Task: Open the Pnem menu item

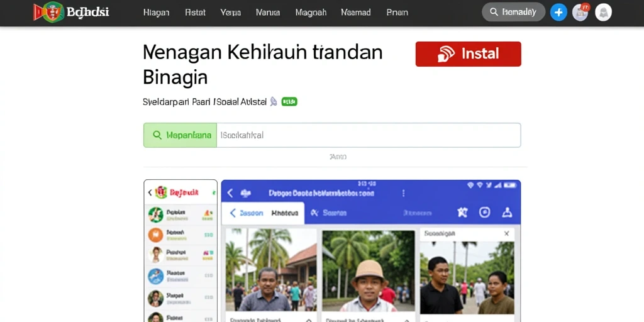Action: point(397,13)
